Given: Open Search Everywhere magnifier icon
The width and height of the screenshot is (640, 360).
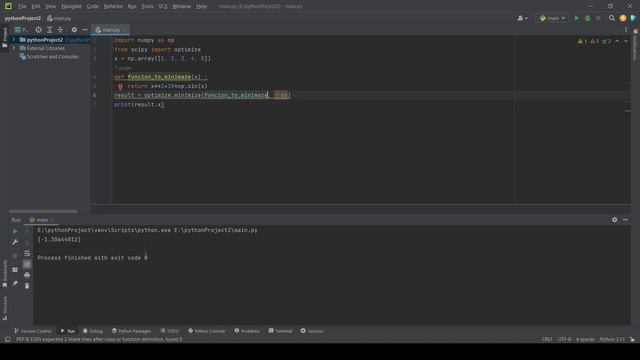Looking at the screenshot, I should coord(611,18).
